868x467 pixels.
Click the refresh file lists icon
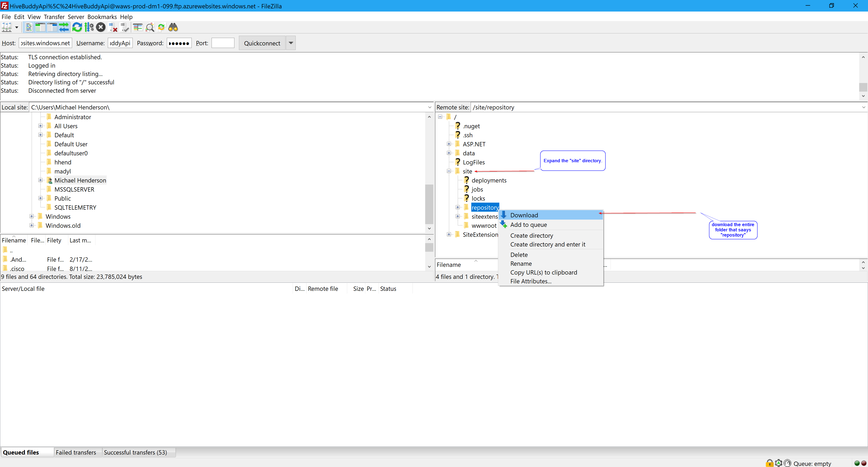coord(77,27)
